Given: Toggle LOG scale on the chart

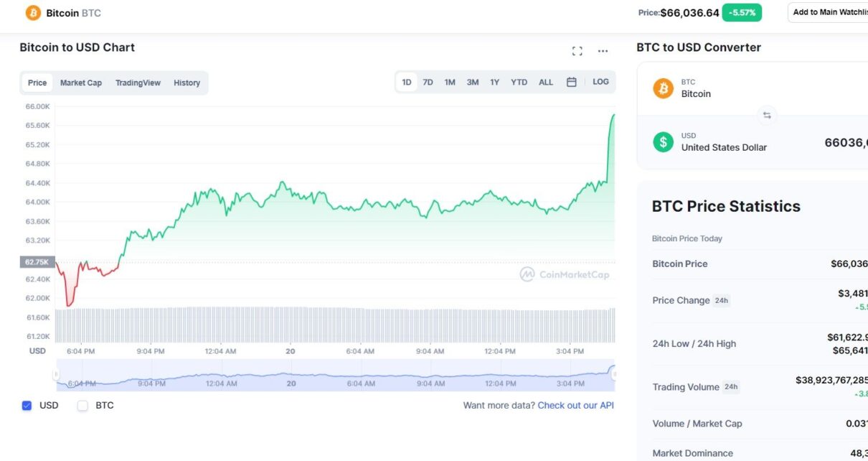Looking at the screenshot, I should 600,82.
